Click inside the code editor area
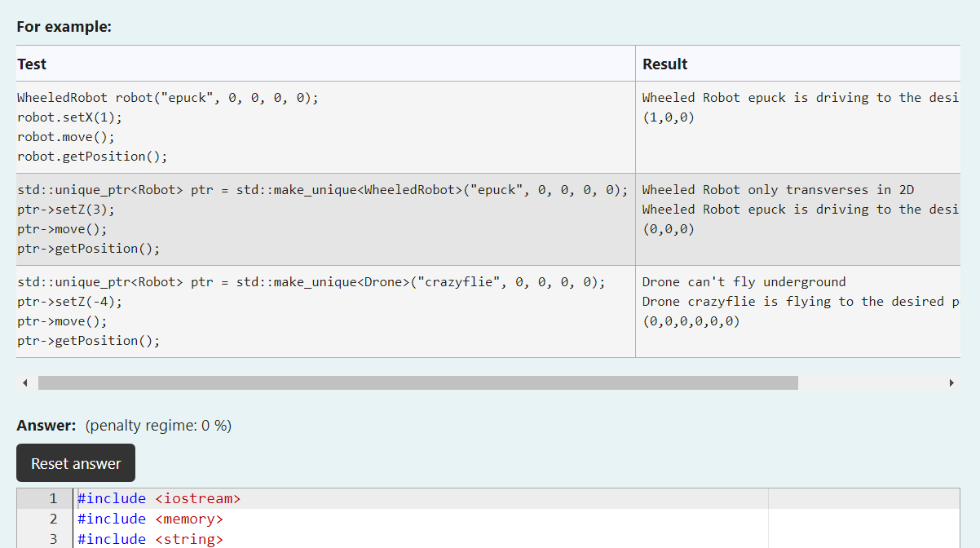The image size is (980, 548). pyautogui.click(x=326, y=522)
